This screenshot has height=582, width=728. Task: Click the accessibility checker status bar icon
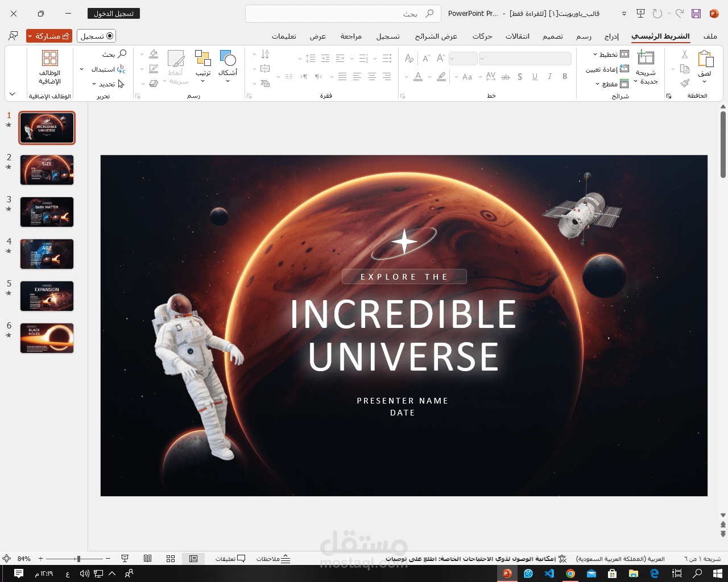point(562,559)
